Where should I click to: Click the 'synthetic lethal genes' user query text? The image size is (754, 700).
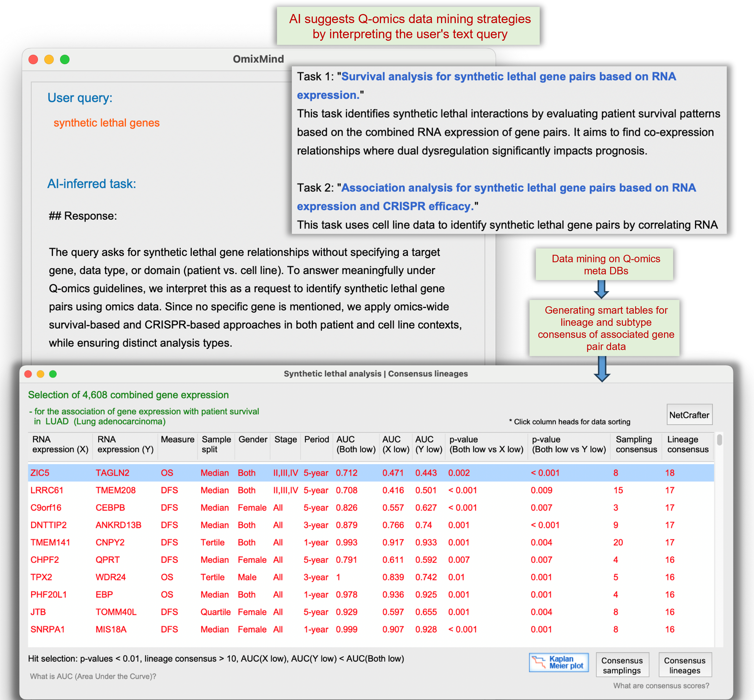pos(106,123)
